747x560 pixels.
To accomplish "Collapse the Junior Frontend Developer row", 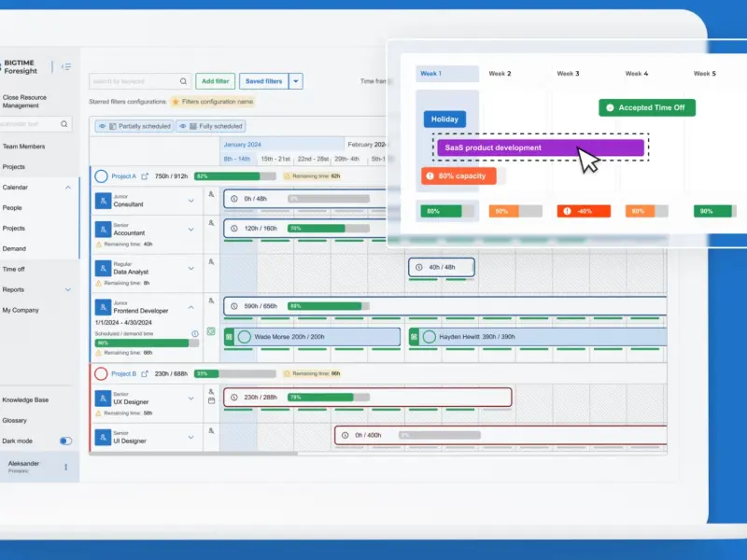I will (191, 308).
